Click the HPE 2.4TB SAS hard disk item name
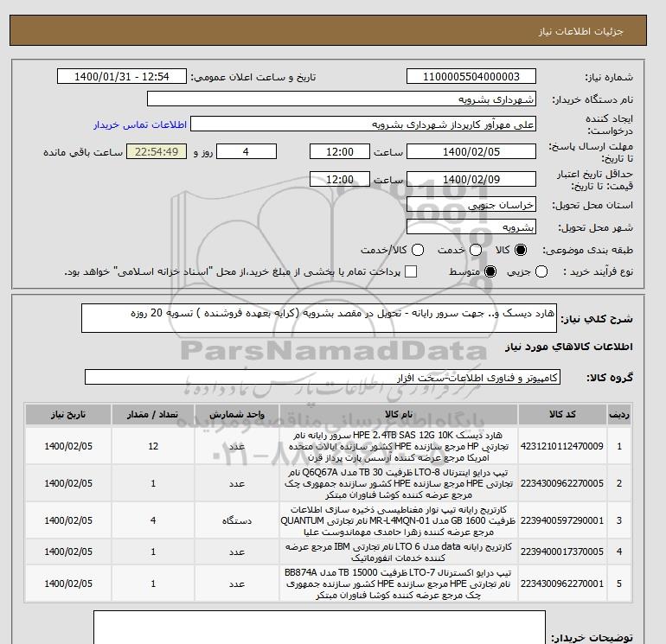 (399, 446)
